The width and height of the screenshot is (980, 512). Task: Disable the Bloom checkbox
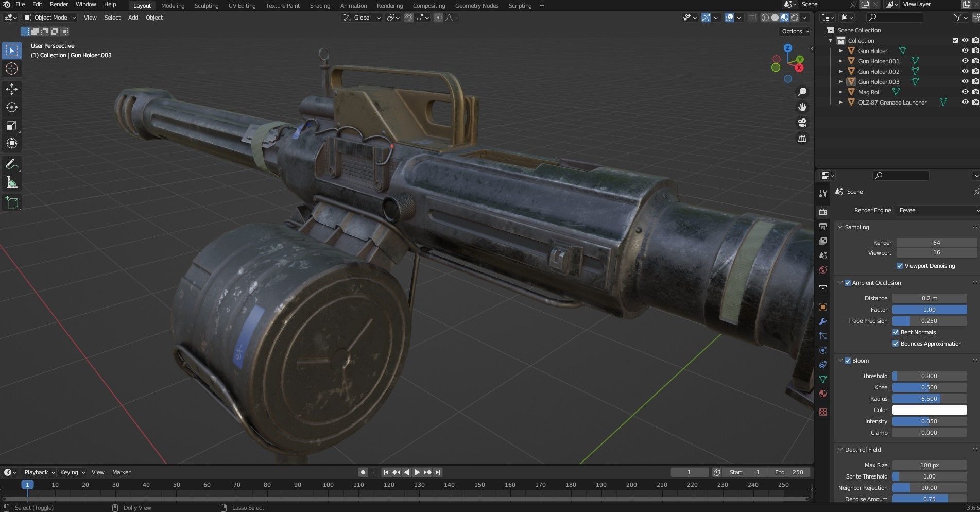coord(848,361)
